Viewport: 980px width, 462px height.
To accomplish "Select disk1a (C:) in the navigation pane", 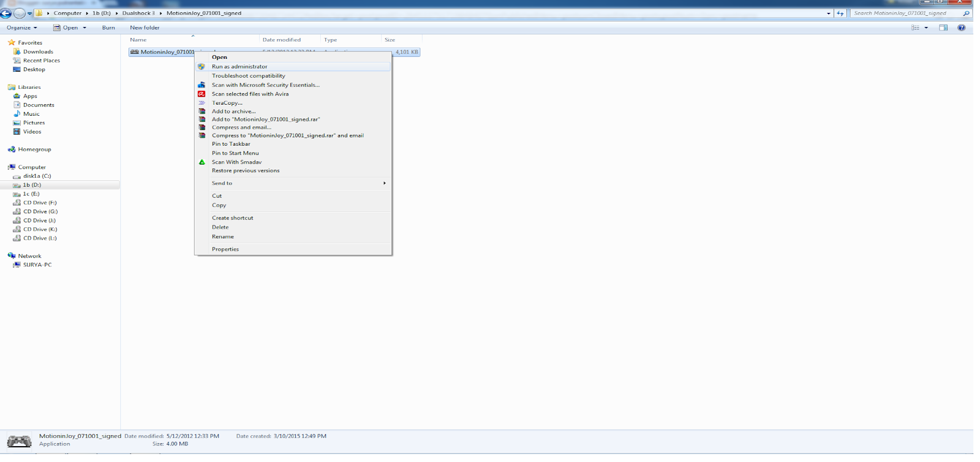I will (x=37, y=176).
